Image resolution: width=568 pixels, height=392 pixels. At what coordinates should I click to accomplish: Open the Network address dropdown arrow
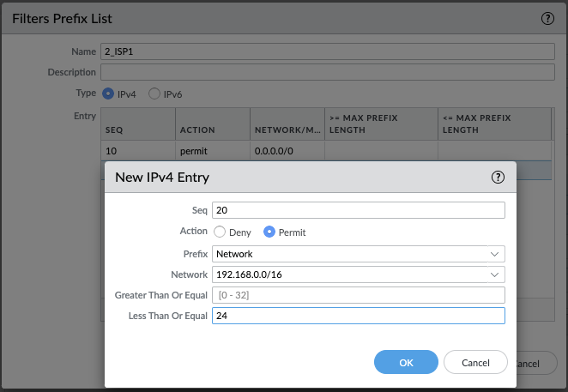pyautogui.click(x=494, y=274)
